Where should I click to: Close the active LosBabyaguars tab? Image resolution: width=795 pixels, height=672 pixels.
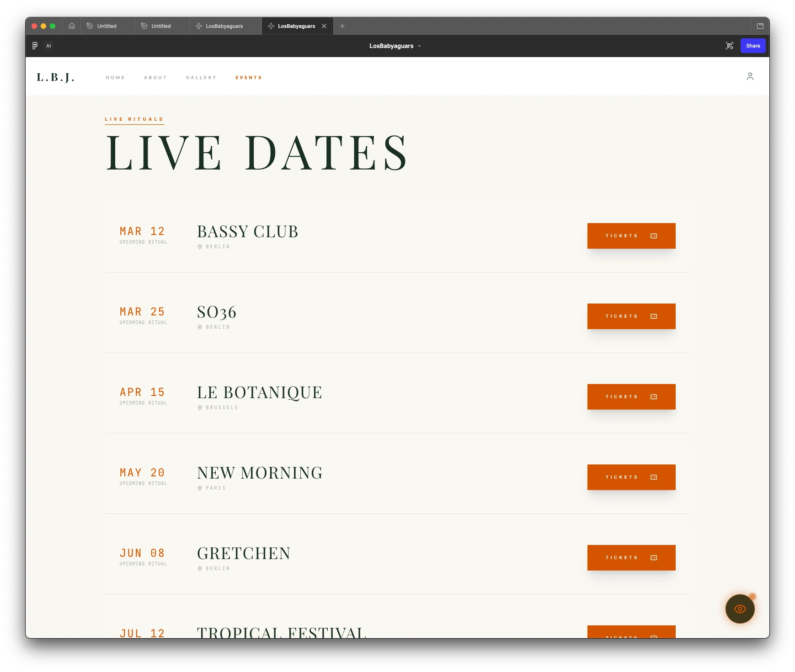click(x=324, y=26)
